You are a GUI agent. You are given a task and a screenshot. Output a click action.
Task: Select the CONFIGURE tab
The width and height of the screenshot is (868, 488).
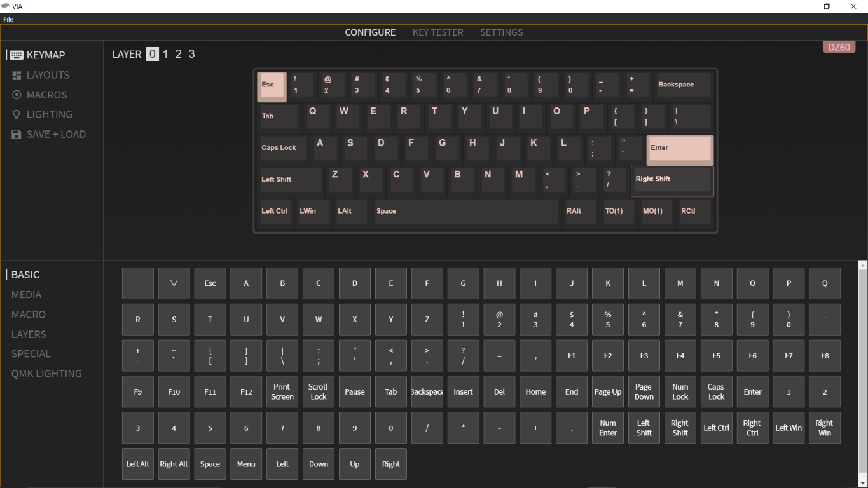click(370, 32)
